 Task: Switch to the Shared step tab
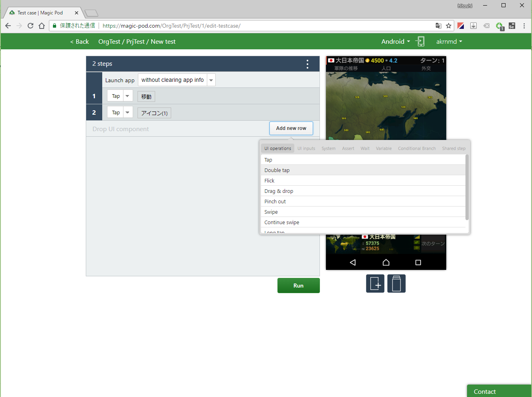point(454,148)
